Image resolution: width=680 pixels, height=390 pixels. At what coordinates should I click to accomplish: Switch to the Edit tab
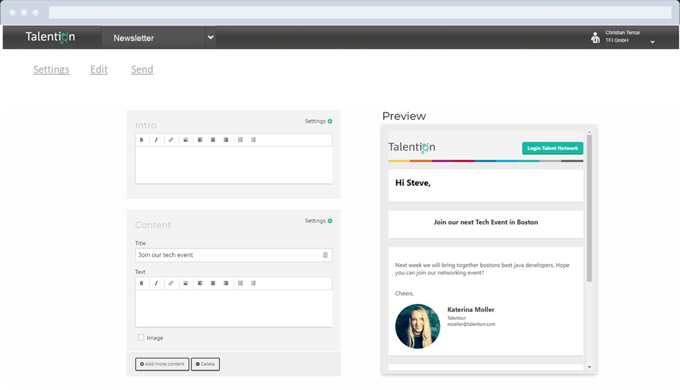tap(99, 69)
